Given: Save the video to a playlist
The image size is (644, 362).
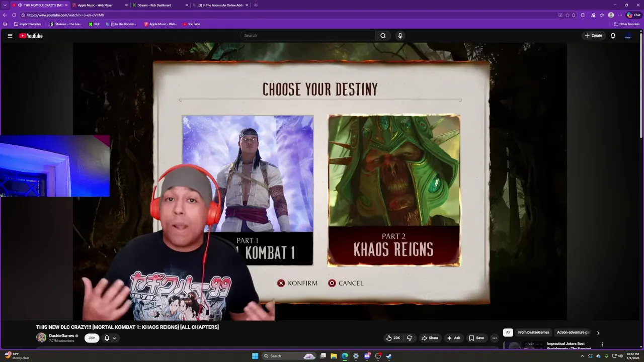Looking at the screenshot, I should pyautogui.click(x=476, y=338).
